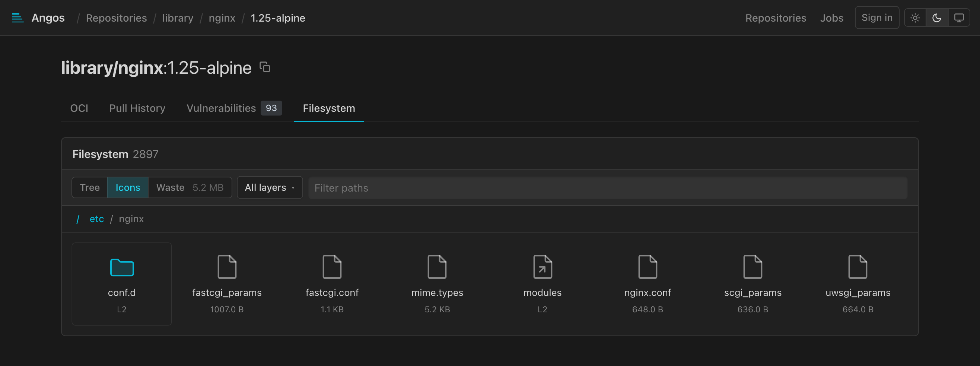Click the L2 label under modules
980x366 pixels.
542,309
